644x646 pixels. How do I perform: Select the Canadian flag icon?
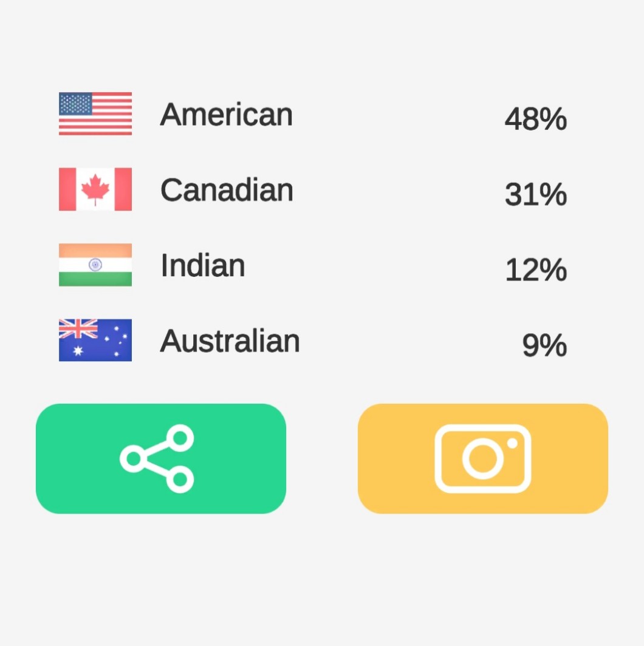(x=95, y=189)
